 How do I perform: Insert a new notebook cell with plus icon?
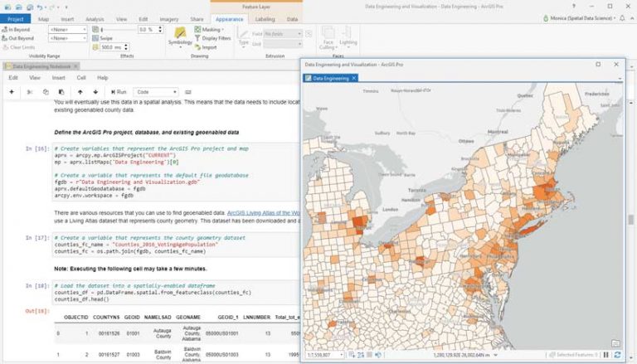(12, 92)
